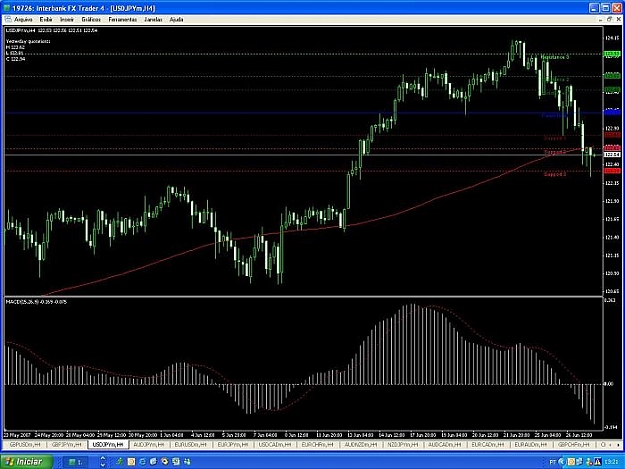Click the white current price tag
Screen dimensions: 625x469
tap(612, 155)
